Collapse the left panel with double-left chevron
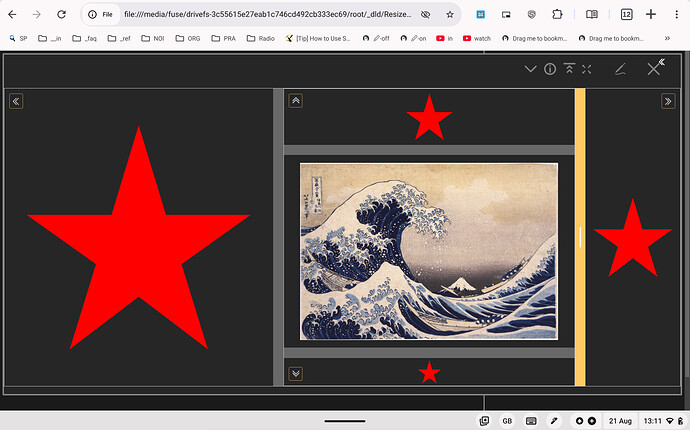This screenshot has width=690, height=430. pyautogui.click(x=16, y=101)
